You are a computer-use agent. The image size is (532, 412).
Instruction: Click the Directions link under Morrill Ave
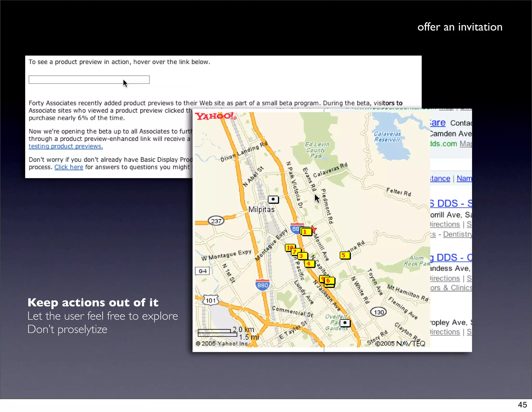point(445,224)
